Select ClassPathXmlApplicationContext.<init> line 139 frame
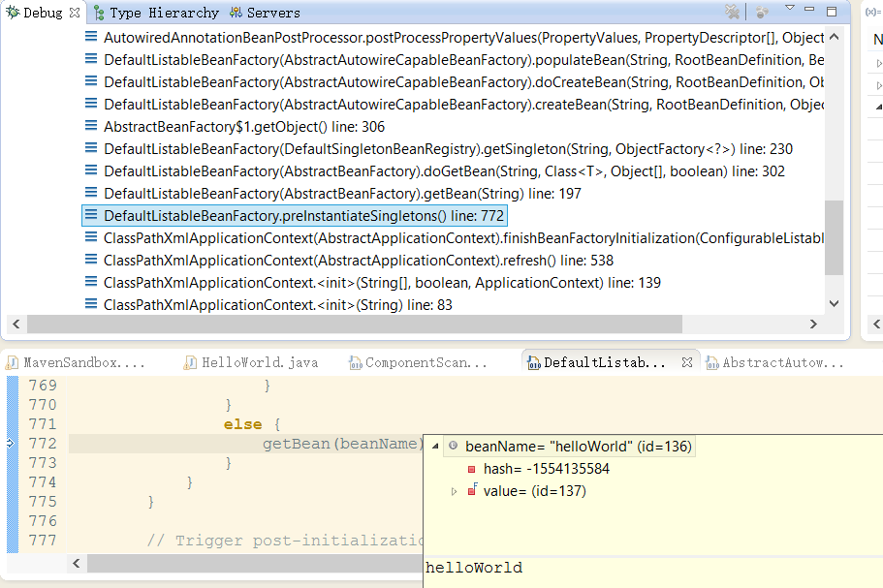 (373, 283)
